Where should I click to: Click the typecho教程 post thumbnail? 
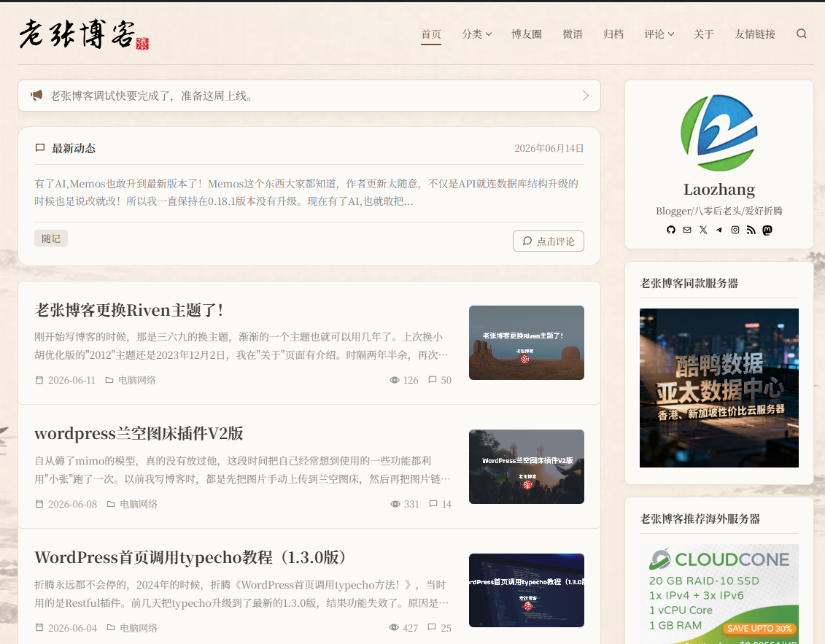(x=527, y=590)
